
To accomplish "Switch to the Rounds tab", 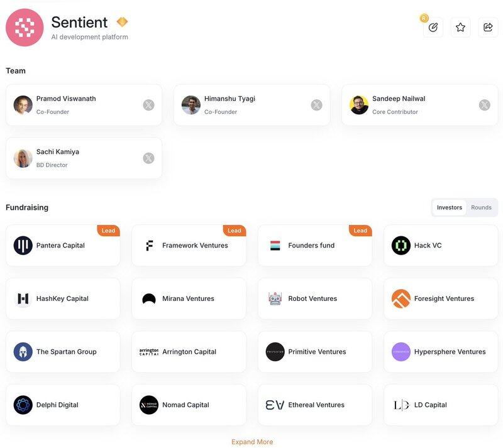I will [481, 207].
